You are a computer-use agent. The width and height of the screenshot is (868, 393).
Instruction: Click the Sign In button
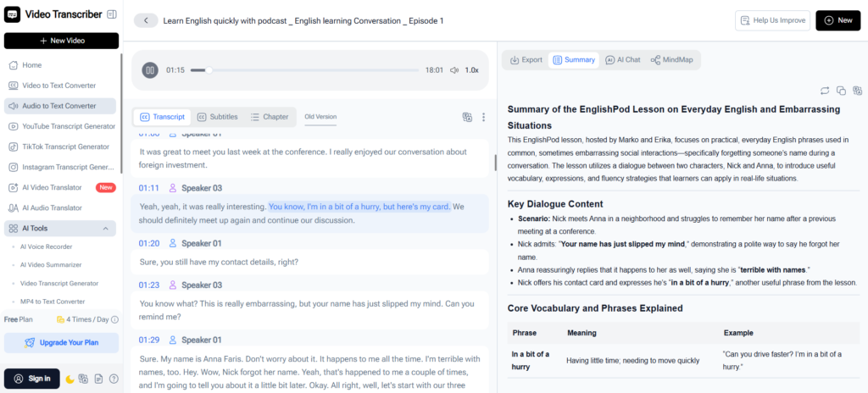pyautogui.click(x=32, y=379)
